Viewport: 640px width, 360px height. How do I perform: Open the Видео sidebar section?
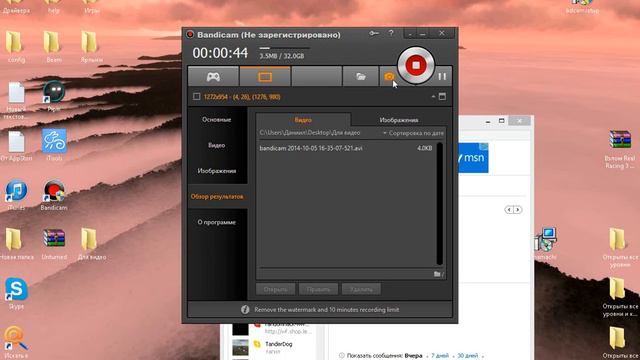point(217,145)
